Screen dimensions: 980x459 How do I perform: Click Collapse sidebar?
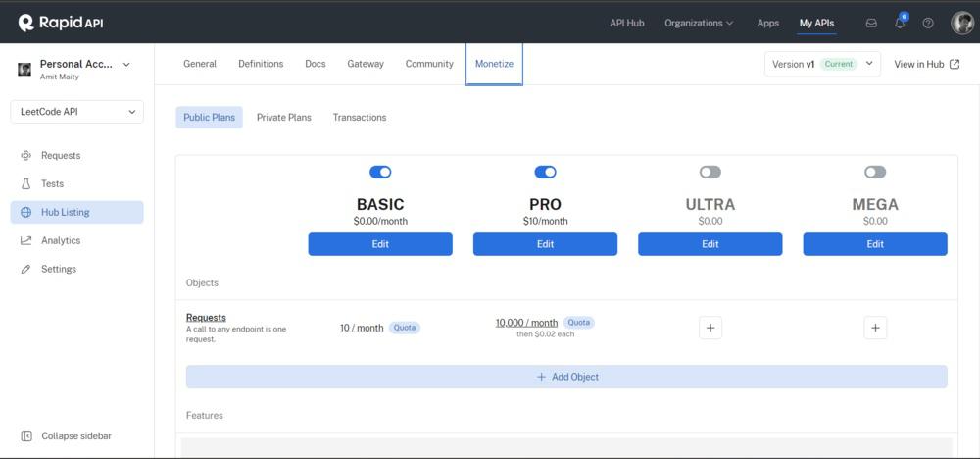(x=67, y=435)
